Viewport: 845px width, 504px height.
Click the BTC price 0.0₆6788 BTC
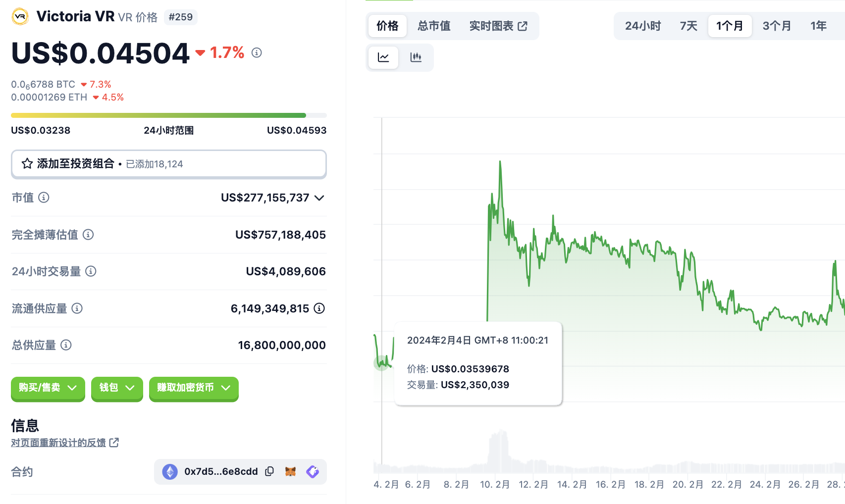click(x=43, y=84)
